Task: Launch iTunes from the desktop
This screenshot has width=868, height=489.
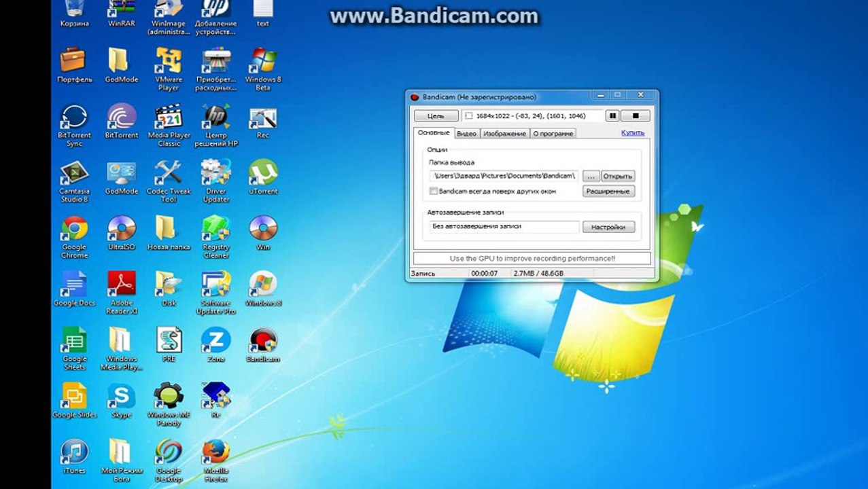Action: [x=74, y=457]
